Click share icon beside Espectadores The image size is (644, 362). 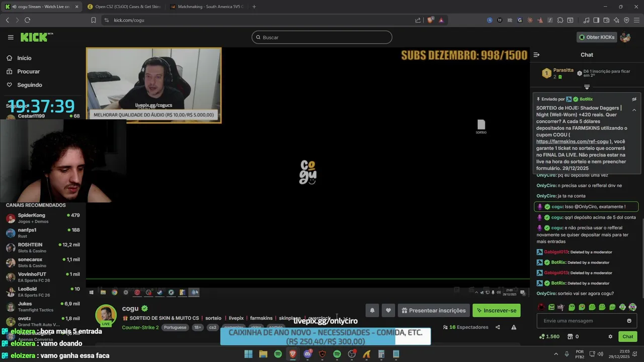(x=498, y=327)
